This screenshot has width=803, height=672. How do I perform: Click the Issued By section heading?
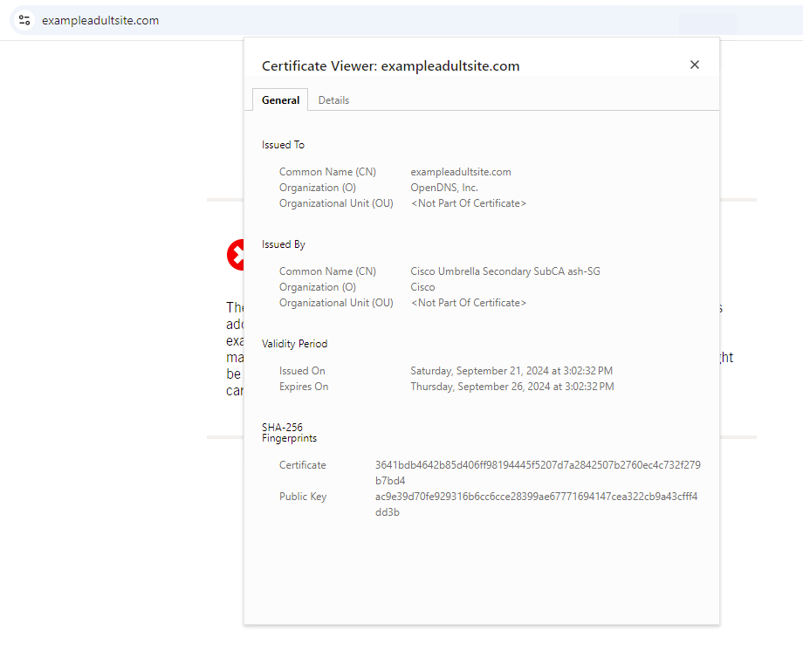point(283,244)
